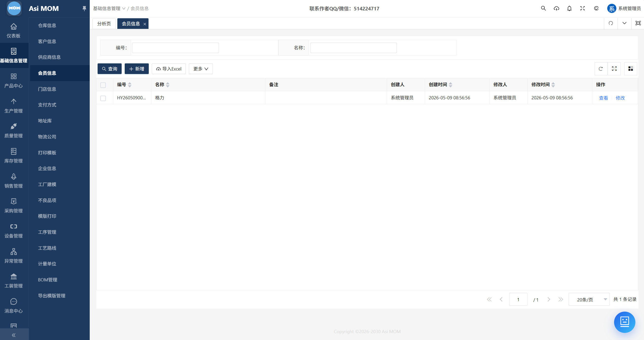Sort by 名称 column
The height and width of the screenshot is (340, 644).
point(168,85)
